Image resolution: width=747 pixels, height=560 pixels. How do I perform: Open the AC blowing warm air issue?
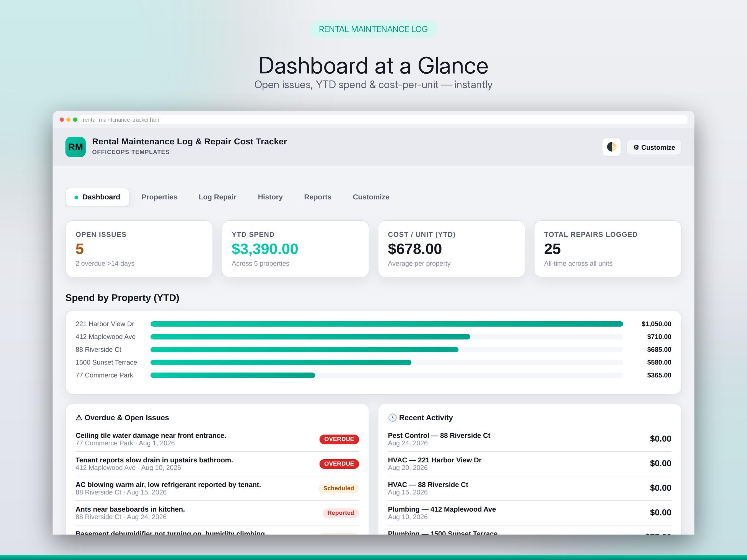[217, 488]
